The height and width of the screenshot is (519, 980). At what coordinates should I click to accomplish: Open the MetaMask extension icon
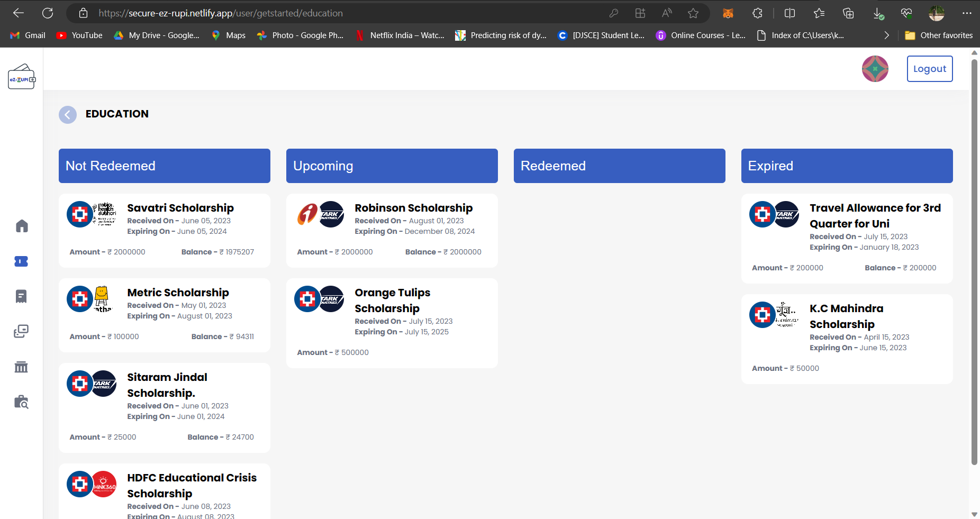pos(728,13)
